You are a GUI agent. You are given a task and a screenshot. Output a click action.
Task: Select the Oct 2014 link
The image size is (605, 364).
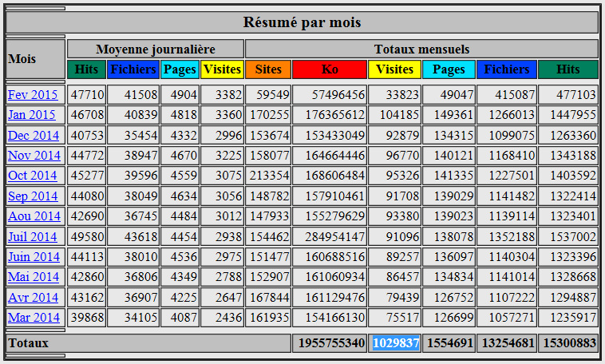(x=33, y=176)
